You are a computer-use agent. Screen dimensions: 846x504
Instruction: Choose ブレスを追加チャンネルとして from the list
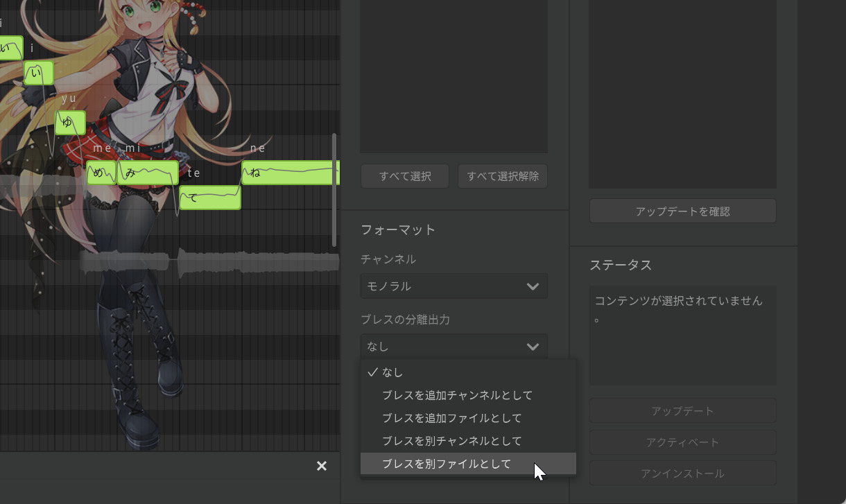pyautogui.click(x=468, y=395)
